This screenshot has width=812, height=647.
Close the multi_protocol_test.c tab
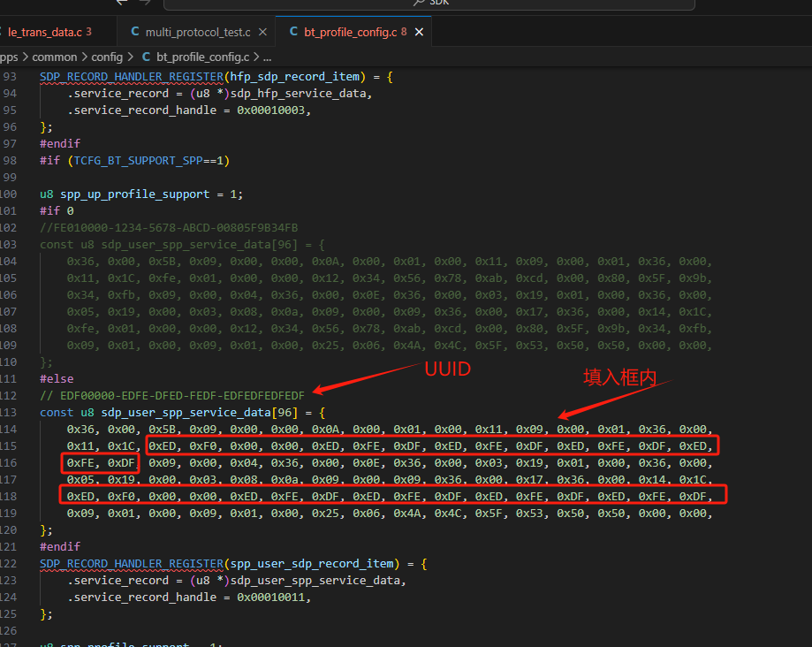[x=262, y=32]
